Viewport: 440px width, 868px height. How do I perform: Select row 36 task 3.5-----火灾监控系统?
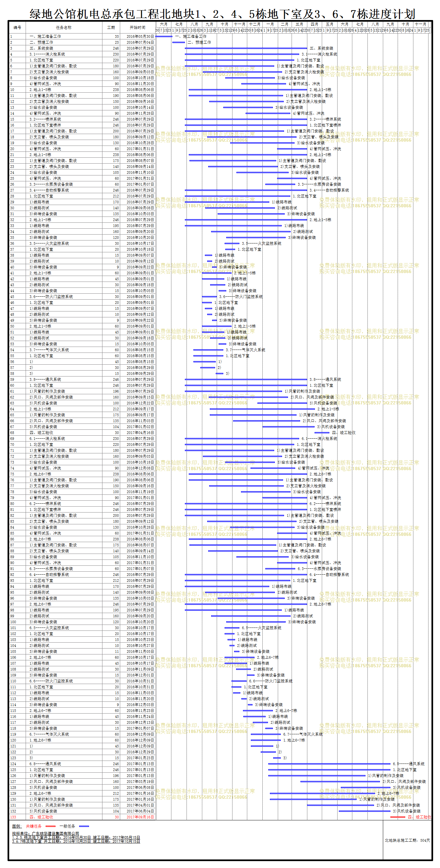click(x=50, y=244)
